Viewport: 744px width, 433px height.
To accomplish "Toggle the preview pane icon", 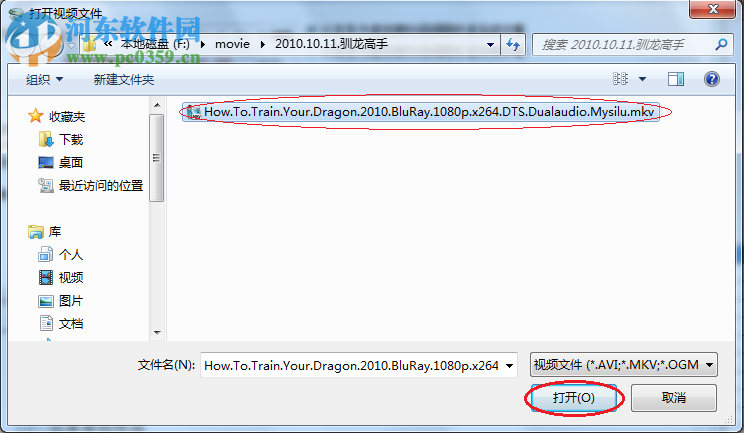I will point(676,79).
